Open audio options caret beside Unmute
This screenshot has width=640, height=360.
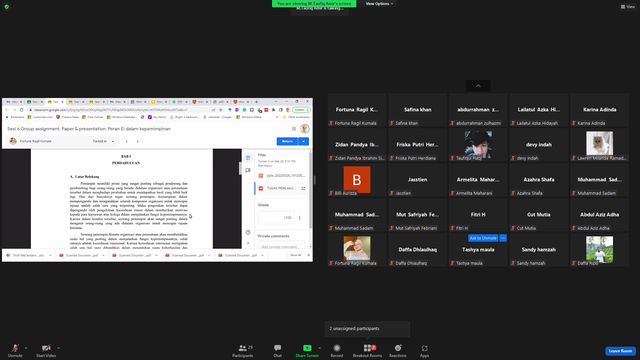[x=26, y=348]
